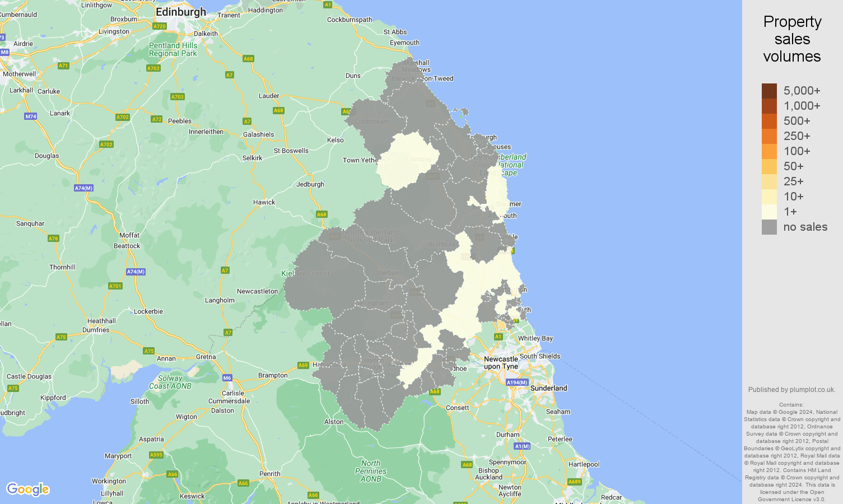Click the A68 road shield near Lauder
This screenshot has height=504, width=843.
278,110
